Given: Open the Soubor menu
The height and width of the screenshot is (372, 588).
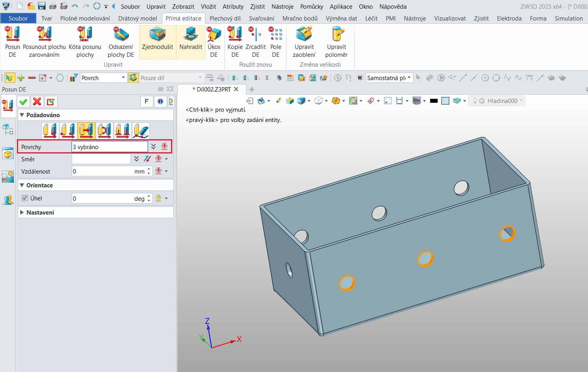Looking at the screenshot, I should [x=130, y=7].
